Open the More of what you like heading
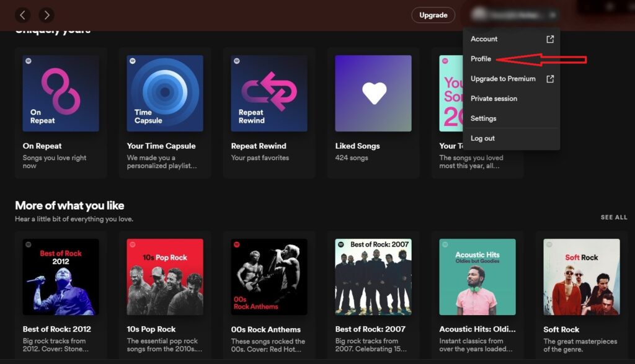Viewport: 635px width, 364px height. pos(69,206)
